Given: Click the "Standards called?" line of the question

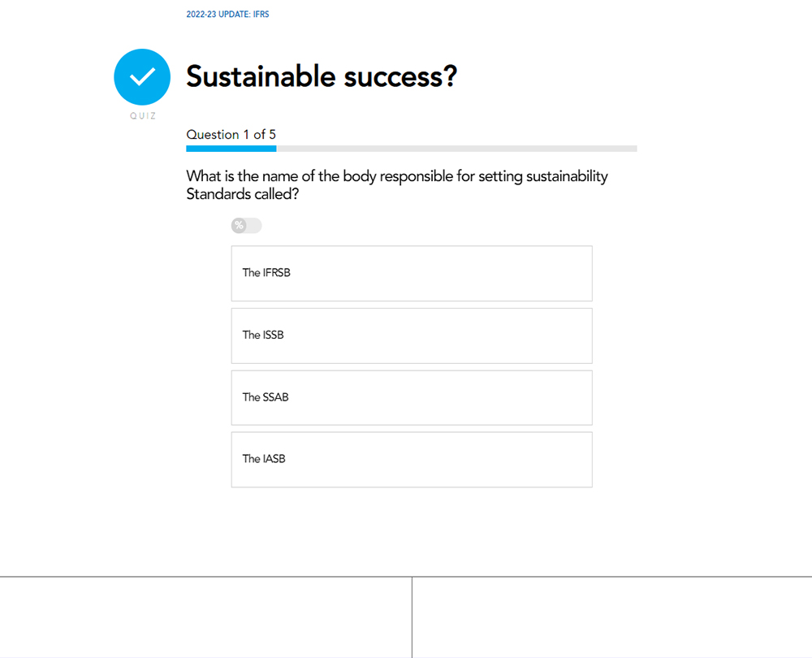Looking at the screenshot, I should tap(237, 195).
